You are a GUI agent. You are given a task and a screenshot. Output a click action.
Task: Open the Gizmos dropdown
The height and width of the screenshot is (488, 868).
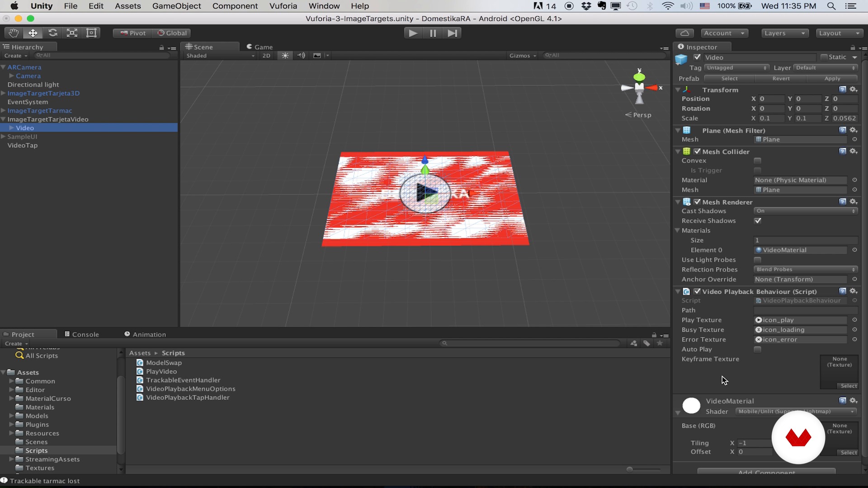(x=523, y=56)
